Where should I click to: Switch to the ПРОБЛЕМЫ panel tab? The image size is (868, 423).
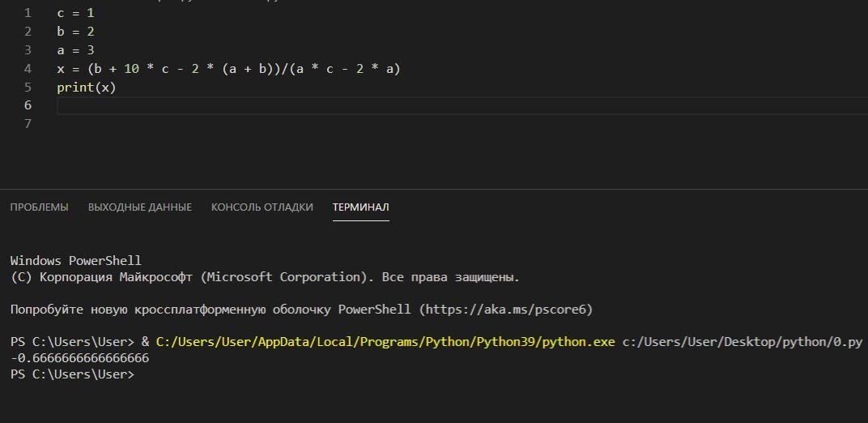click(x=40, y=207)
